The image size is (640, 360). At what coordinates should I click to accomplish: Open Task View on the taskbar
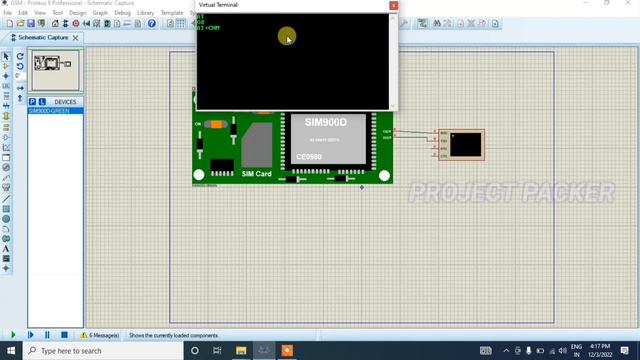pyautogui.click(x=217, y=351)
